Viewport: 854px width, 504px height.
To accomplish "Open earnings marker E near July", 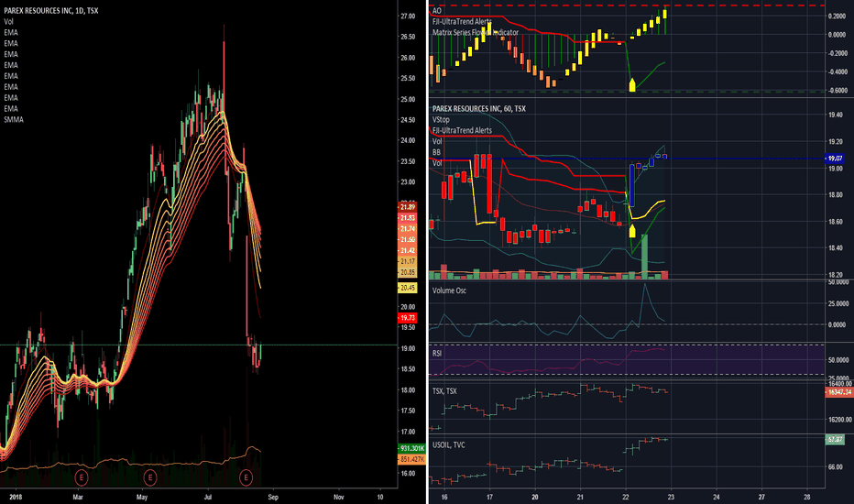I will tap(246, 477).
